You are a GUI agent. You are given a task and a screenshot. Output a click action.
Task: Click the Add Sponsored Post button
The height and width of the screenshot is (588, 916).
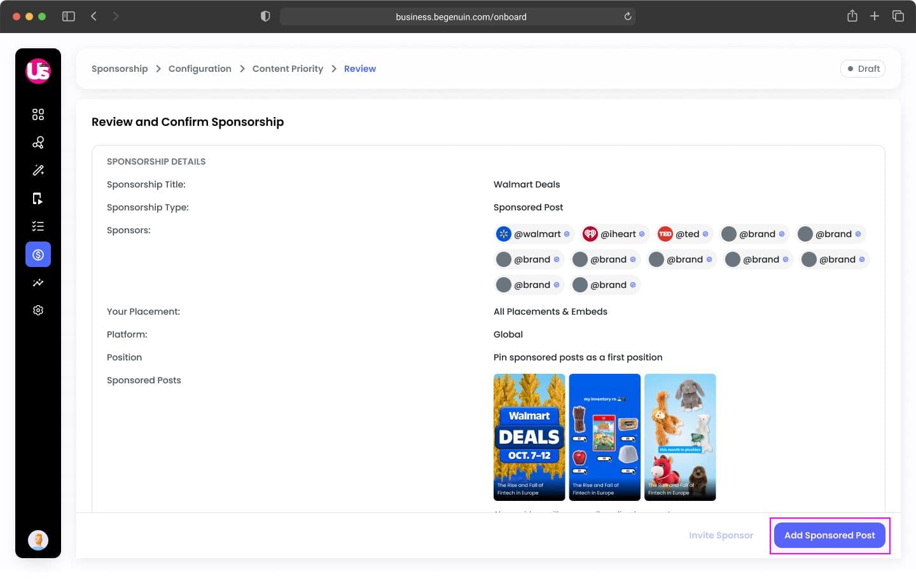coord(829,535)
